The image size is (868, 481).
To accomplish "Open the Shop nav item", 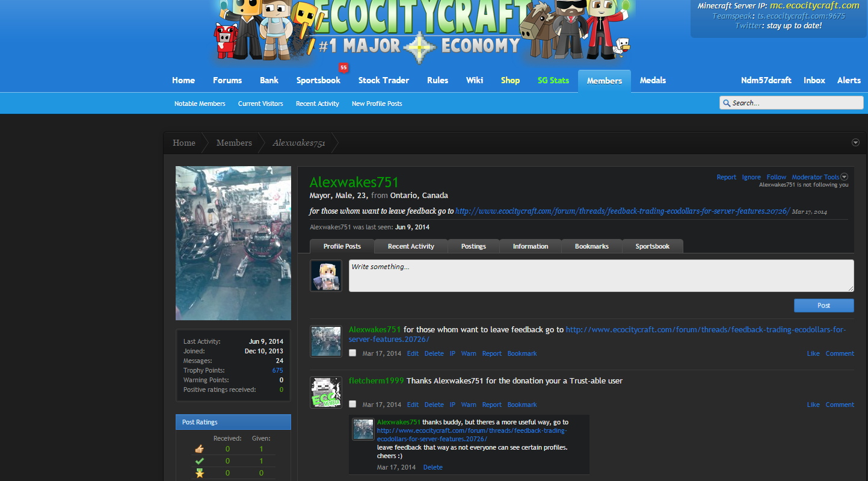I will (510, 80).
